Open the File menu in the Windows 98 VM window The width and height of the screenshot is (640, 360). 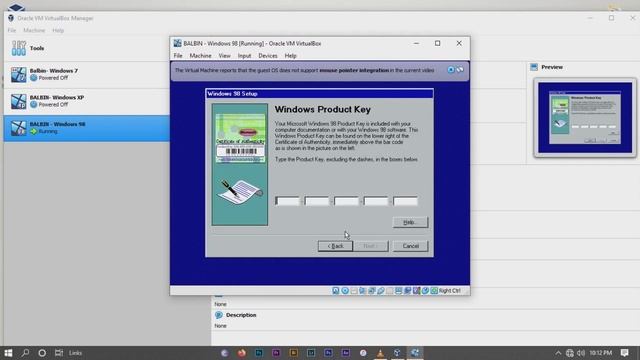tap(178, 56)
